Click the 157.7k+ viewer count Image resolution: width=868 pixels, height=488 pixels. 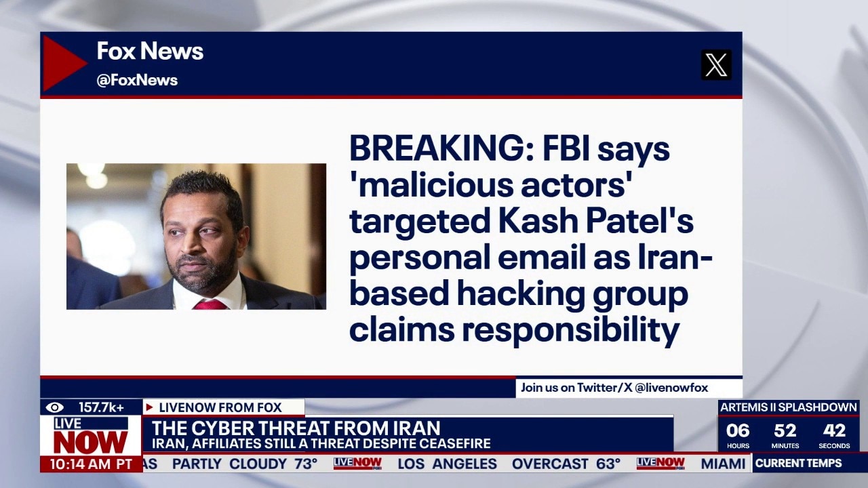pyautogui.click(x=101, y=407)
